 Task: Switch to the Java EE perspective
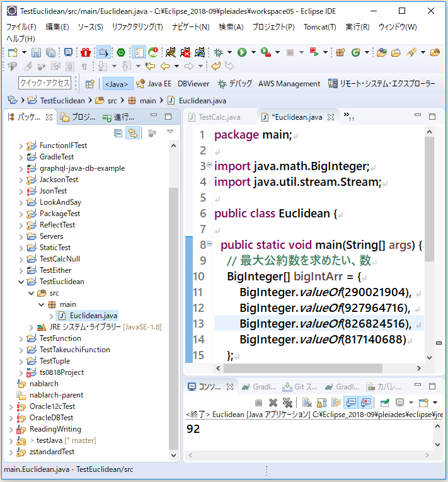point(154,84)
